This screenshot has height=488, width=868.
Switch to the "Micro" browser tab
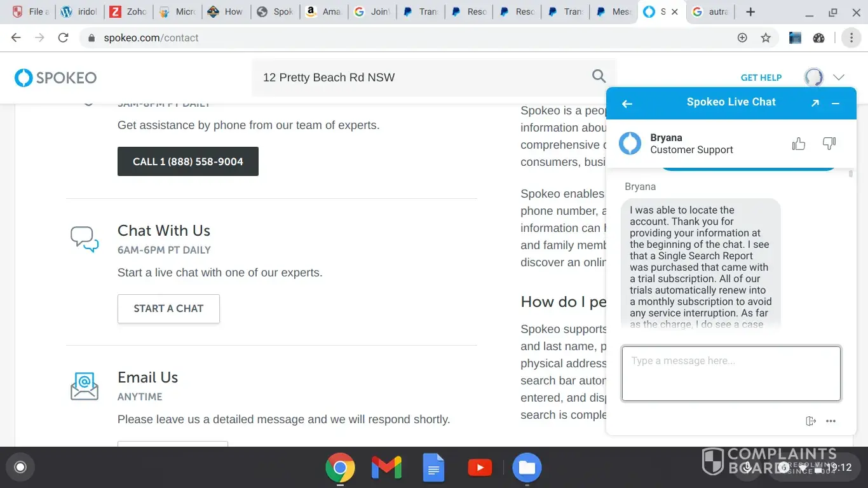[177, 12]
